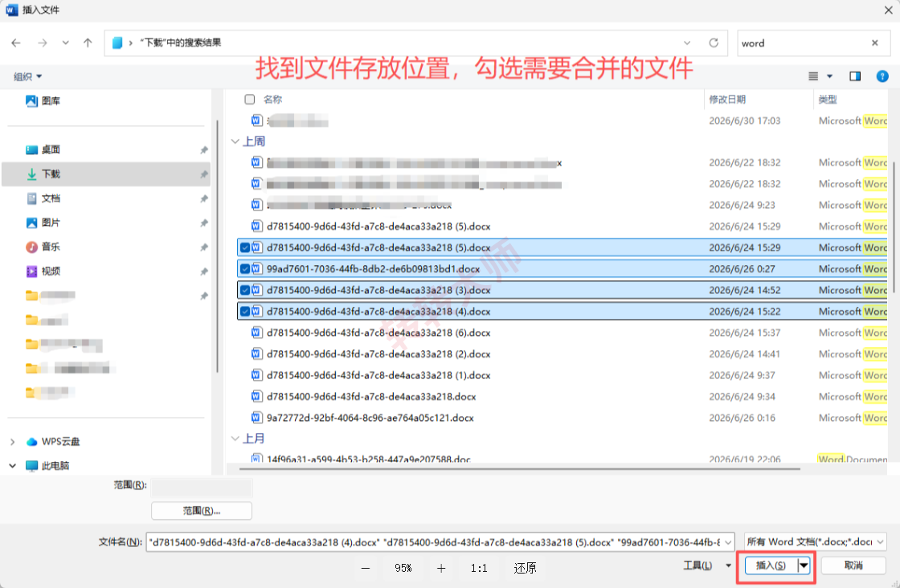Select file 9a72772d-92bf-4064-8c96-ae764a05c121.docx

pos(370,418)
